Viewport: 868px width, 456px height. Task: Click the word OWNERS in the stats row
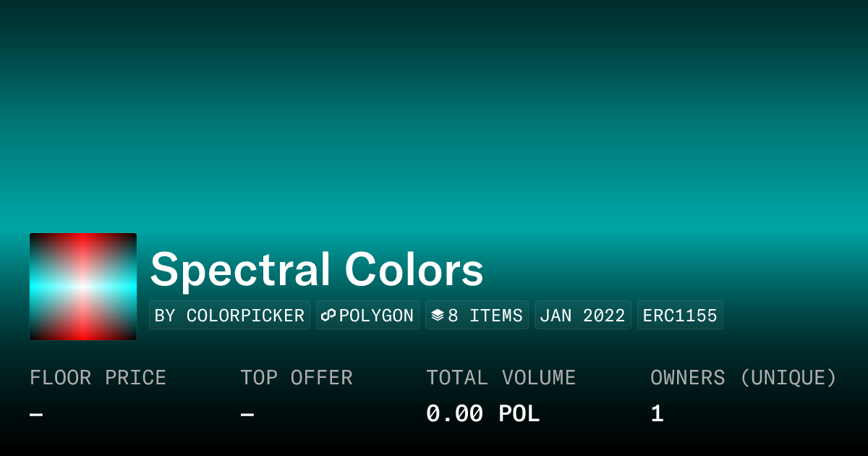[x=687, y=378]
